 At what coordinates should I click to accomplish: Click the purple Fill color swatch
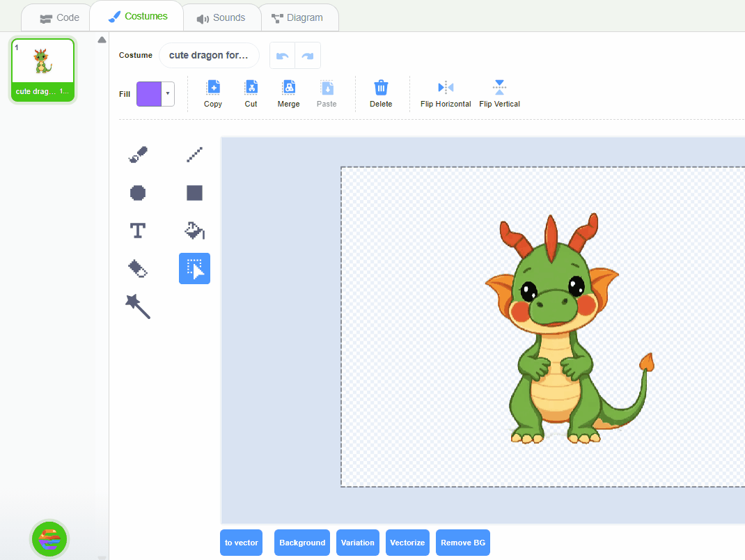pos(149,93)
